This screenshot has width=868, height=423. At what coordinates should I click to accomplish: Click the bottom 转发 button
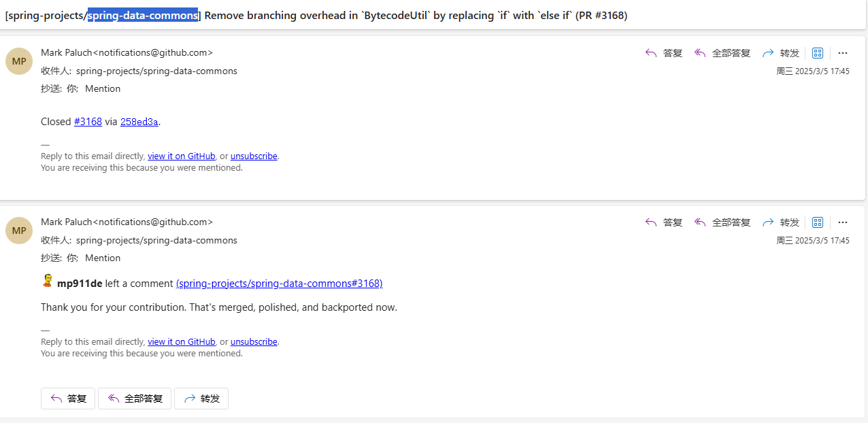point(201,399)
